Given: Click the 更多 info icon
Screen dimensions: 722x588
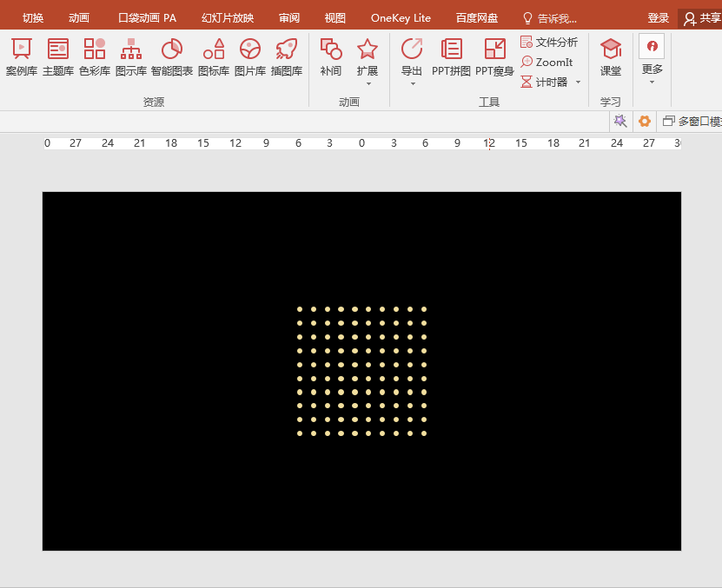Looking at the screenshot, I should click(652, 46).
